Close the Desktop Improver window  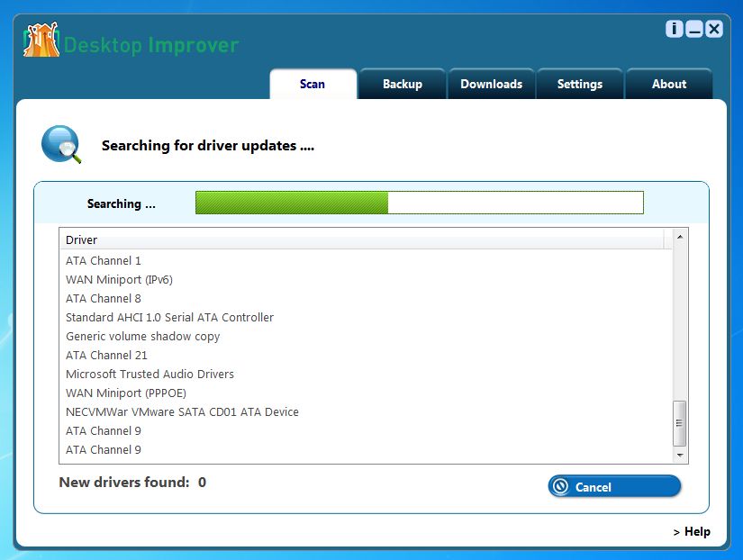pyautogui.click(x=713, y=29)
